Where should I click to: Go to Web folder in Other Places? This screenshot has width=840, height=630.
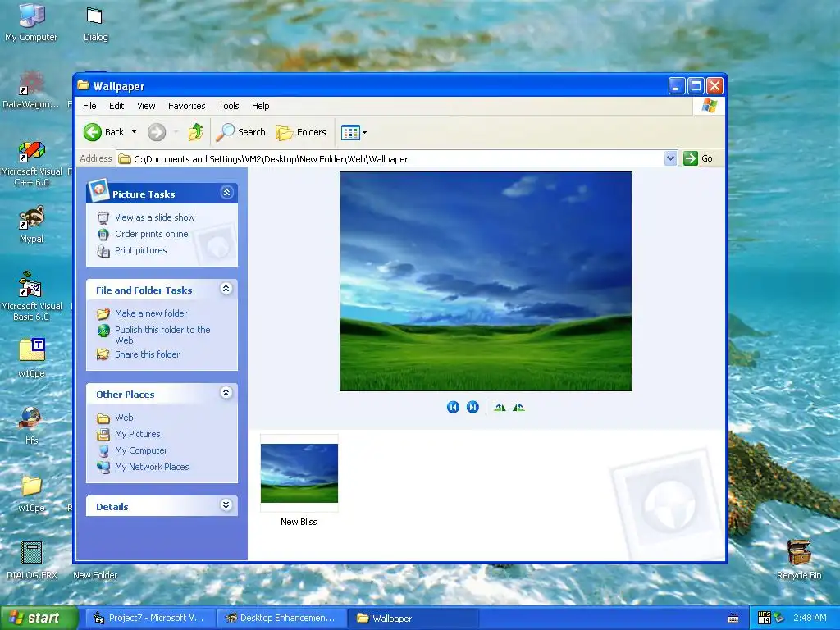pyautogui.click(x=124, y=418)
